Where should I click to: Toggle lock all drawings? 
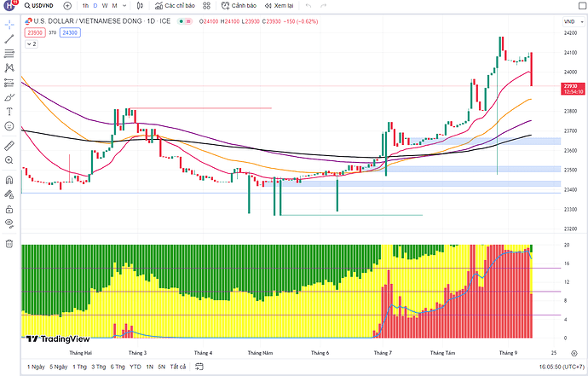(x=9, y=209)
